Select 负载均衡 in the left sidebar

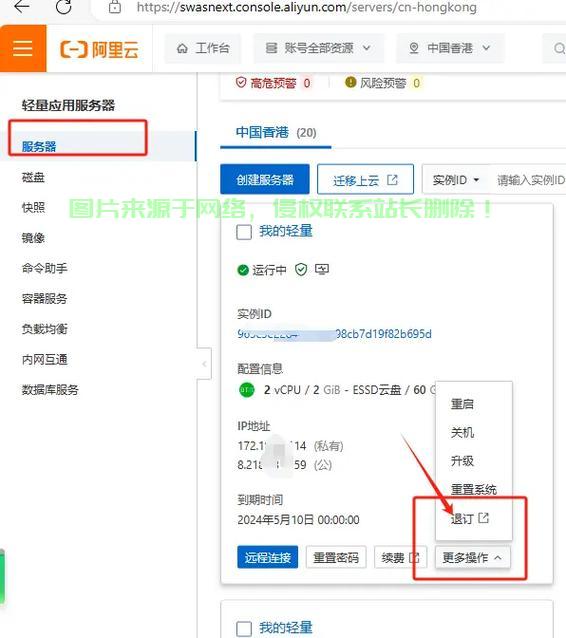[x=45, y=329]
